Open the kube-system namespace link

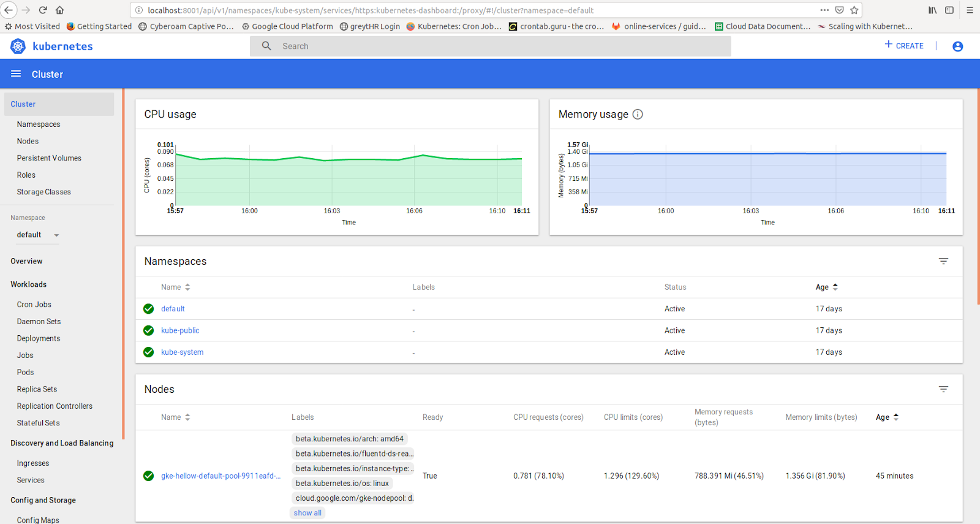[x=182, y=352]
